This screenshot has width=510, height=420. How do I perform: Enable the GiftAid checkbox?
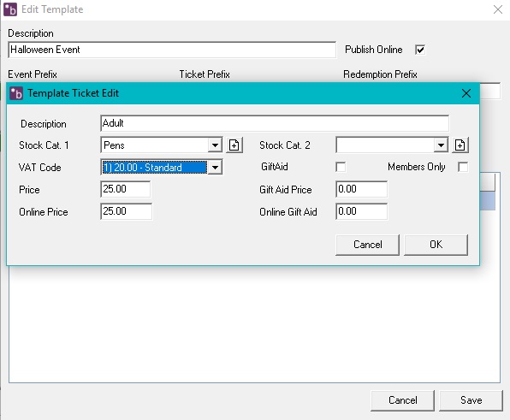(341, 167)
